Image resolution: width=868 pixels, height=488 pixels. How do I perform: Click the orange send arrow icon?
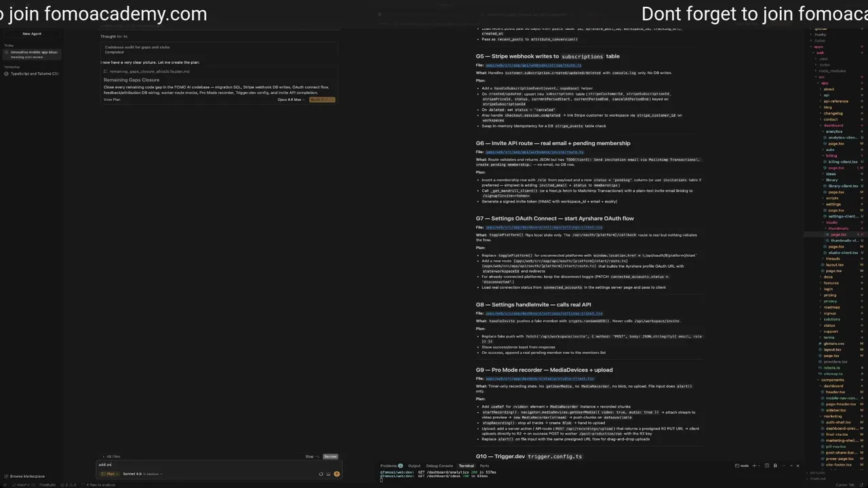pyautogui.click(x=336, y=474)
